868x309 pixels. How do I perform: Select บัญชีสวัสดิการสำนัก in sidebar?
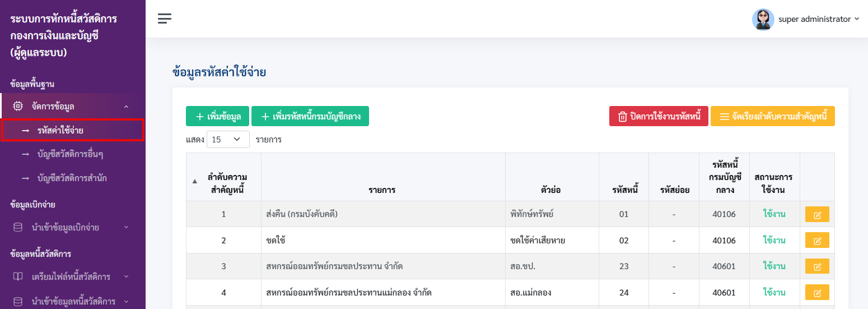coord(72,178)
